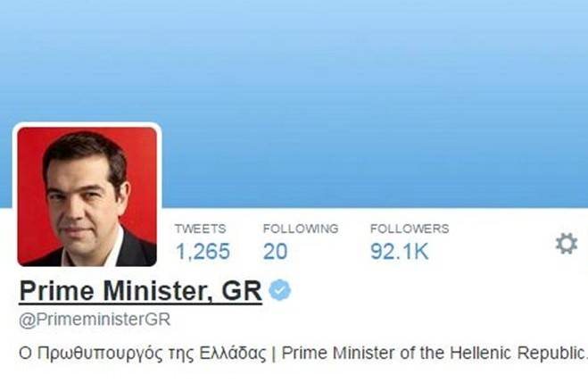
Task: Click the blue verified badge
Action: [x=280, y=290]
